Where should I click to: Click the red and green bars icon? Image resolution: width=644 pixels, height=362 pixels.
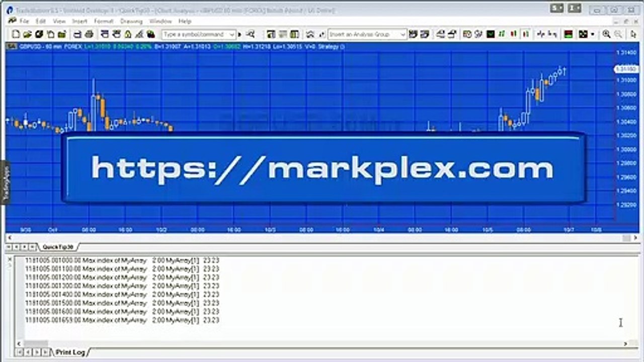coord(569,34)
